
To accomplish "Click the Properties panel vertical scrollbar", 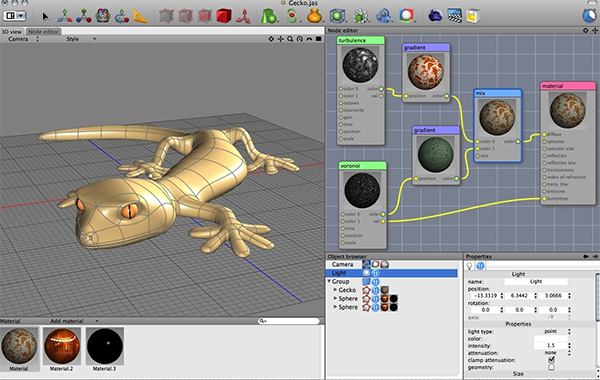I will point(598,297).
